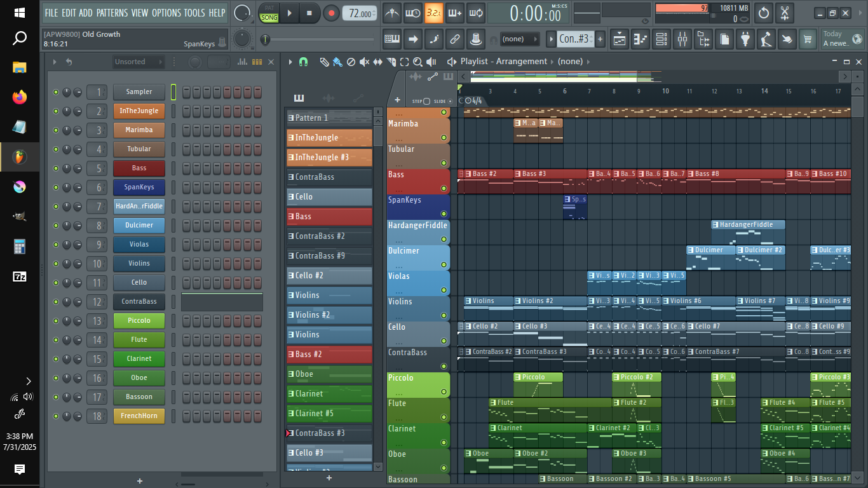The image size is (868, 488).
Task: Click the tempo field showing 72.000
Action: 360,13
